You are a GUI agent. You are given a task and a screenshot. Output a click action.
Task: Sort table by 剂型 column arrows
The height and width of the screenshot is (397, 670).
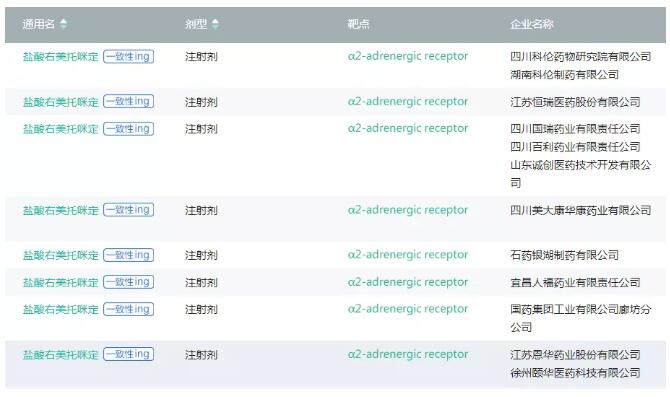[x=215, y=24]
